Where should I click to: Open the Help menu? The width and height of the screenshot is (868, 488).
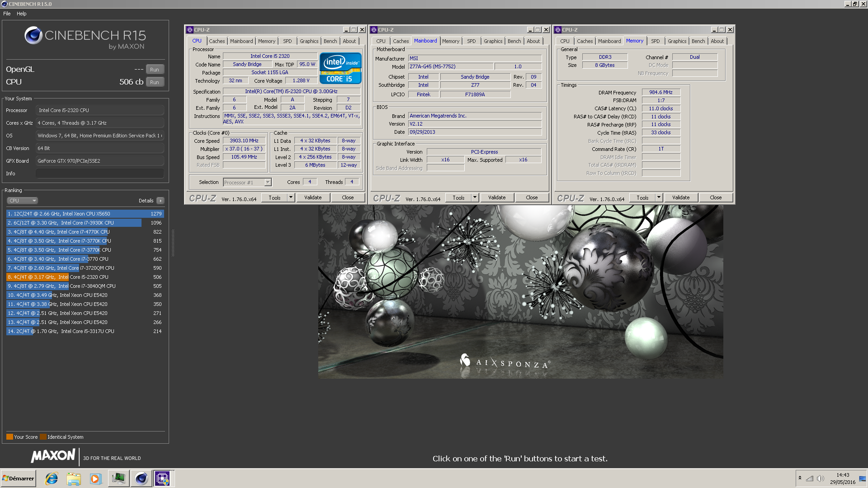[x=22, y=14]
